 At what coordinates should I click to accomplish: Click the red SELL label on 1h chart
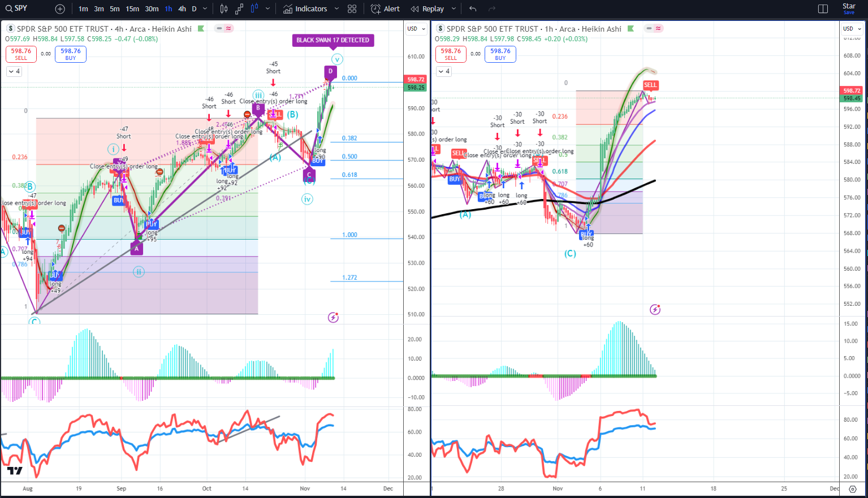click(650, 85)
